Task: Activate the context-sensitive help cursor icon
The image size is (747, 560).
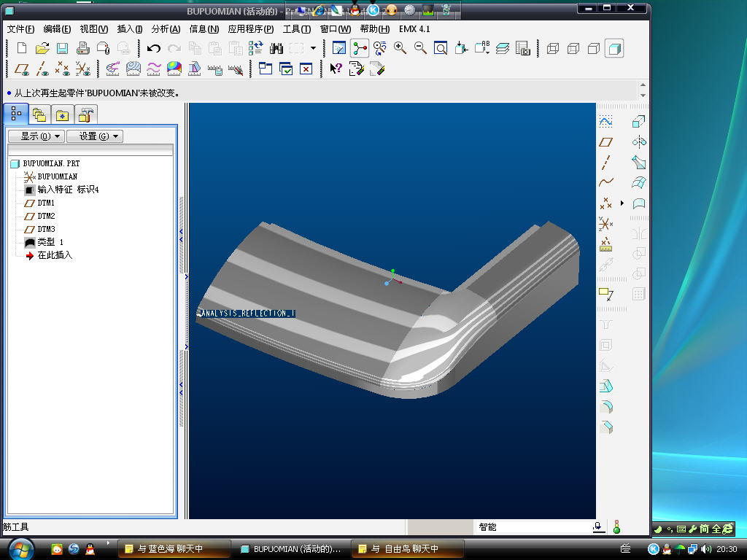Action: click(x=336, y=69)
